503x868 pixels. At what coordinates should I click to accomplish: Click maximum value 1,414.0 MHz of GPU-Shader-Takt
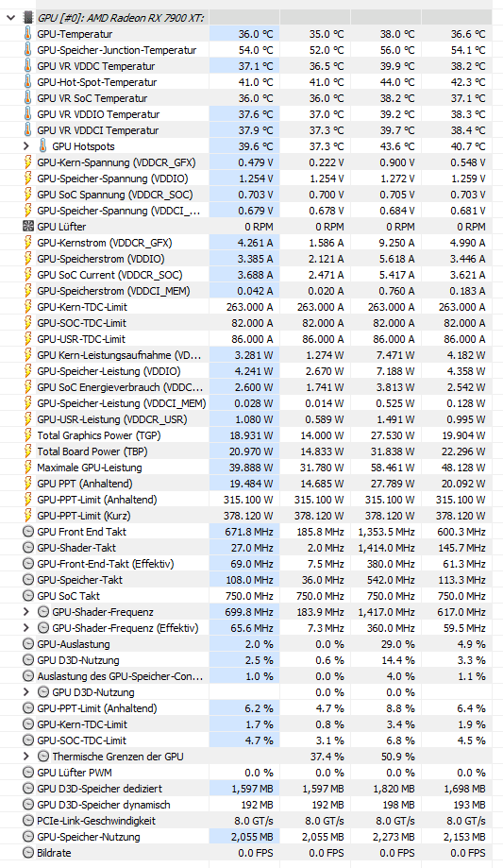(x=386, y=548)
